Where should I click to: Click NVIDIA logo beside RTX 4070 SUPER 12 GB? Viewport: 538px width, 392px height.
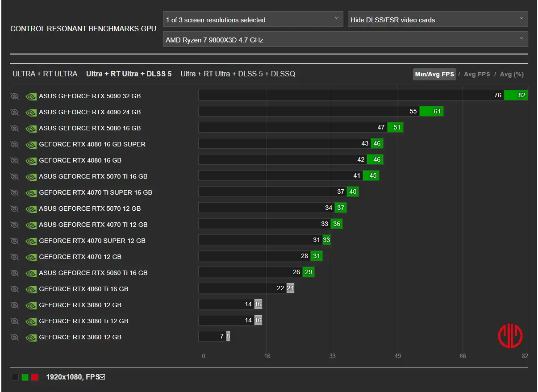pos(31,241)
